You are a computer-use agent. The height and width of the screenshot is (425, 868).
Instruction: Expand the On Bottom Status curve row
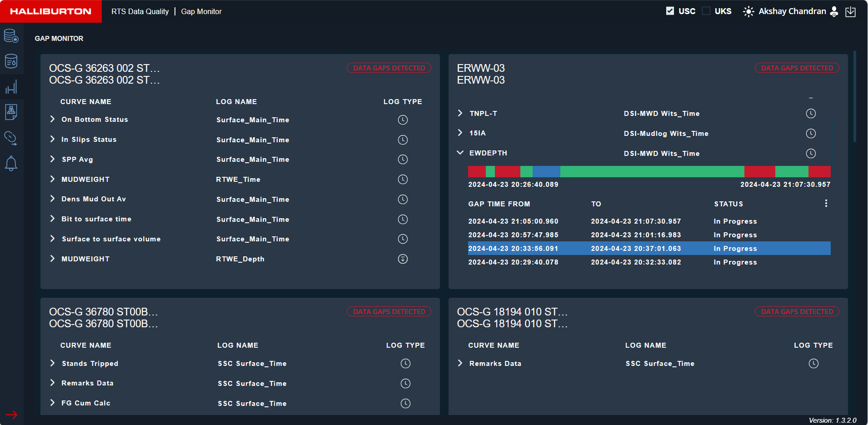[52, 119]
